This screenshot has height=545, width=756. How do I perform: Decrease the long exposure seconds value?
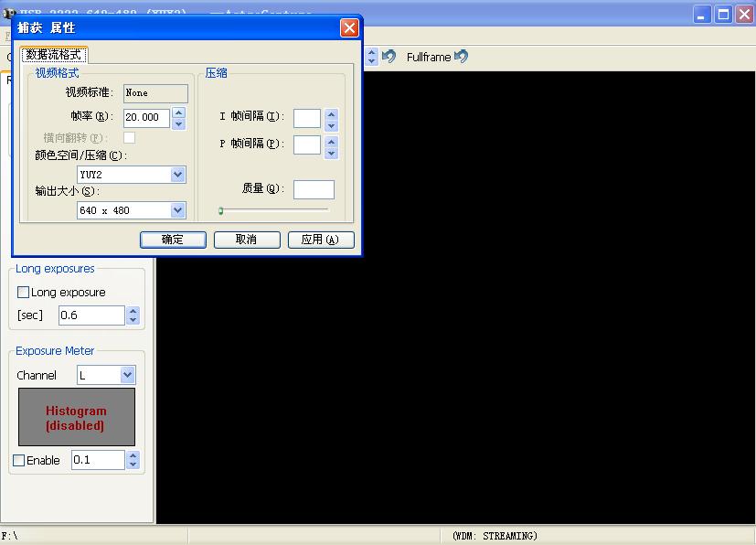(x=133, y=320)
